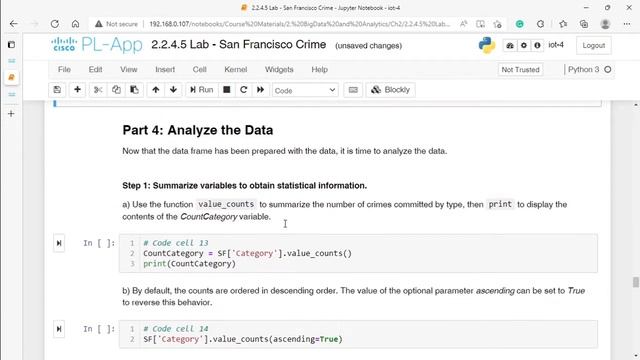This screenshot has width=640, height=360.
Task: Restart the kernel icon
Action: pos(244,90)
